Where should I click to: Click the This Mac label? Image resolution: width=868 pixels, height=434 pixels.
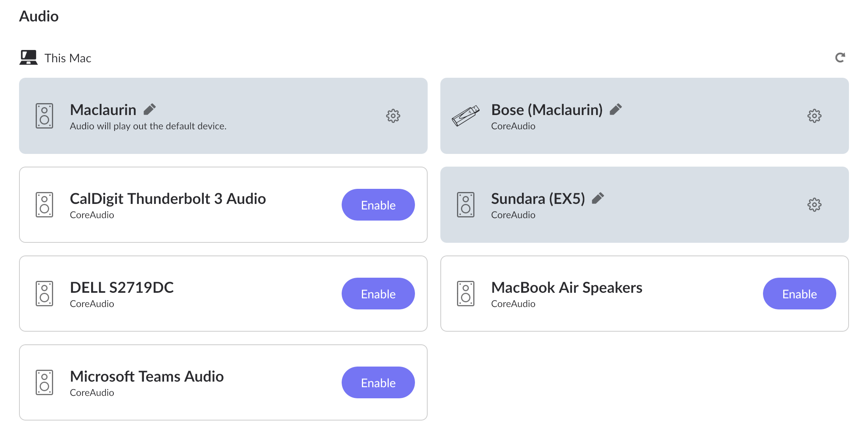pos(68,58)
